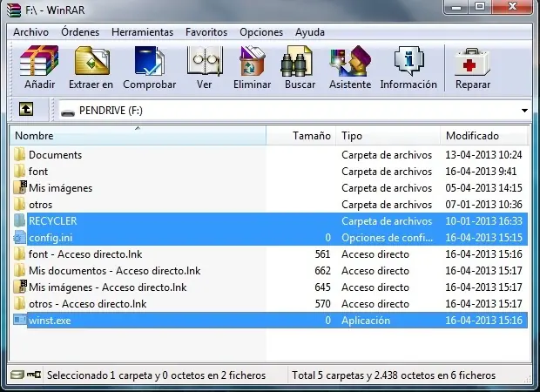Click the size value 561

click(322, 253)
